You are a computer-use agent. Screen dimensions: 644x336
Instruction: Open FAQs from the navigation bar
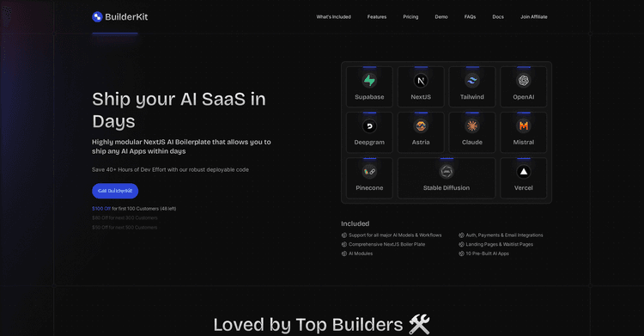click(470, 17)
